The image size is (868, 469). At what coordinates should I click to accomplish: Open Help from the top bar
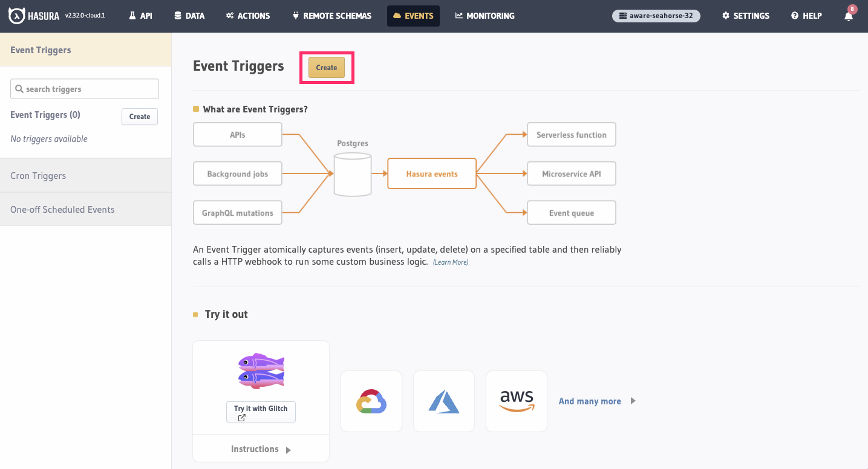point(806,16)
